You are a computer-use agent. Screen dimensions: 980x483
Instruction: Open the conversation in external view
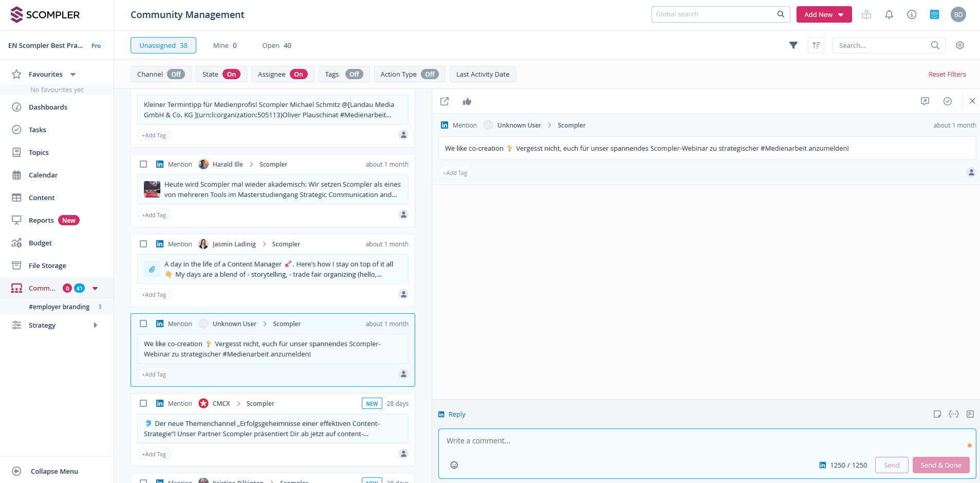click(x=444, y=101)
